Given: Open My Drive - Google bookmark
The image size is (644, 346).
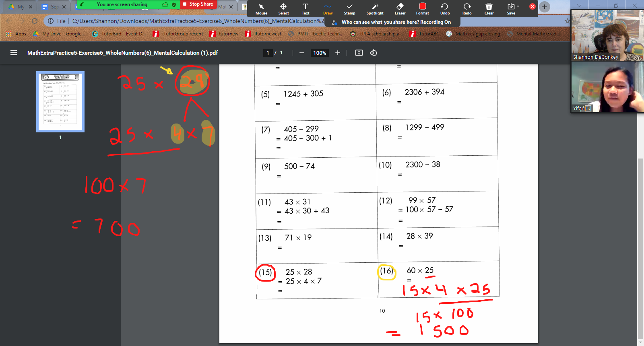Looking at the screenshot, I should [x=59, y=34].
